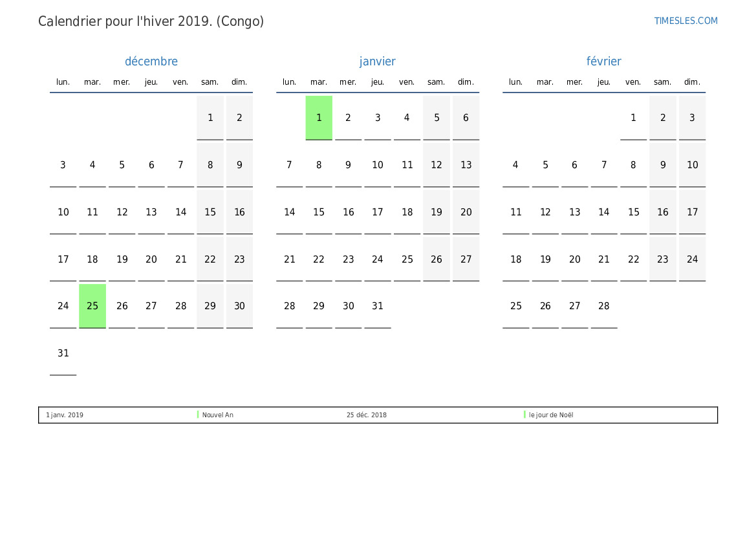This screenshot has height=535, width=756.
Task: Open the TIMESLES.COM link
Action: pos(686,21)
